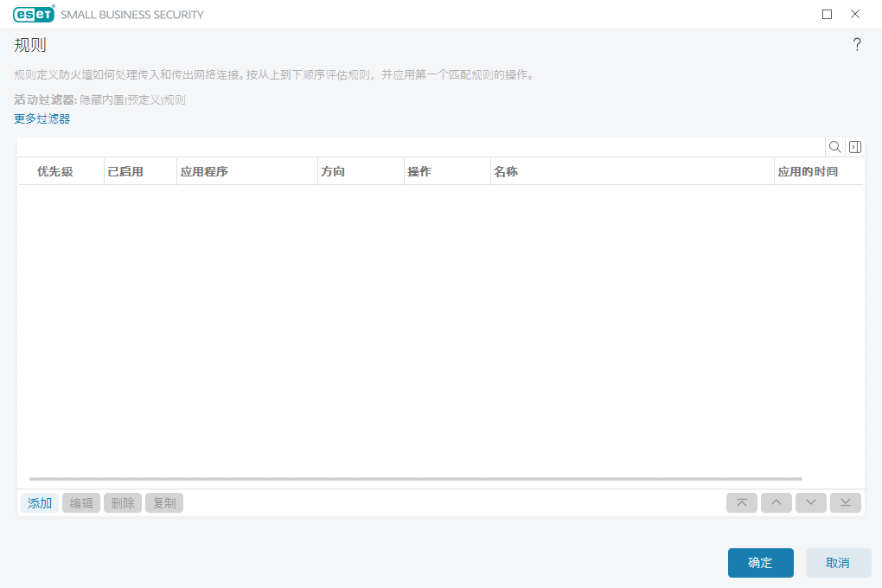Open the search icon to filter rules
The image size is (882, 588).
pyautogui.click(x=834, y=147)
